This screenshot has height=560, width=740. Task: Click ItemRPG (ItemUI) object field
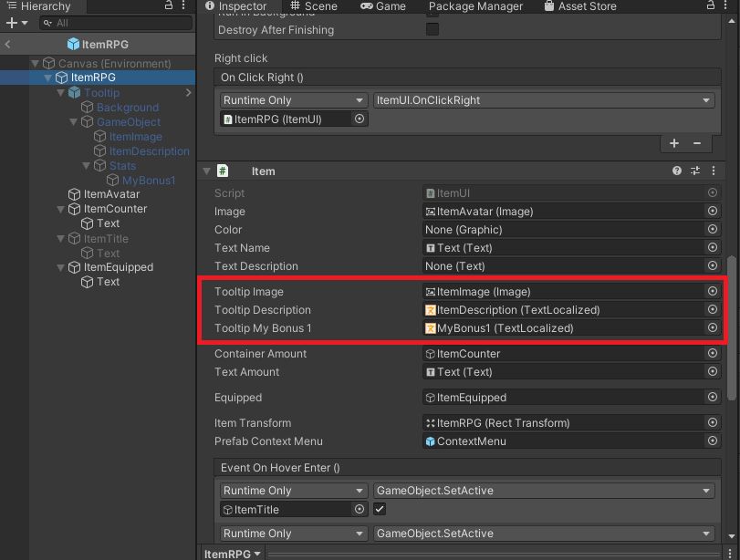pos(287,119)
